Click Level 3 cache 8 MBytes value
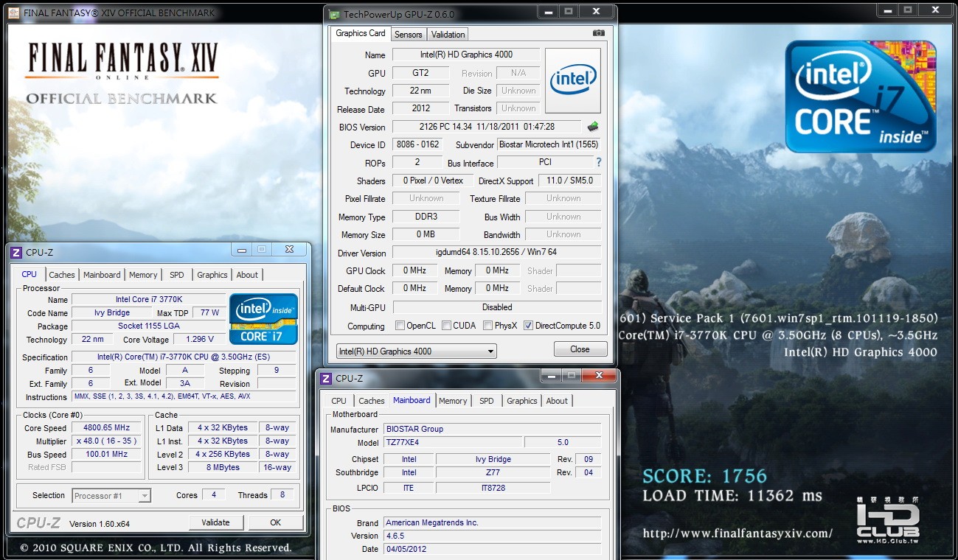The image size is (958, 560). click(222, 468)
